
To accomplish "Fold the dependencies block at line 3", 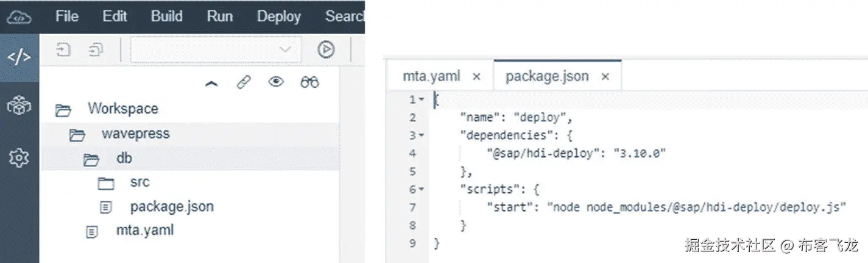I will (x=422, y=135).
